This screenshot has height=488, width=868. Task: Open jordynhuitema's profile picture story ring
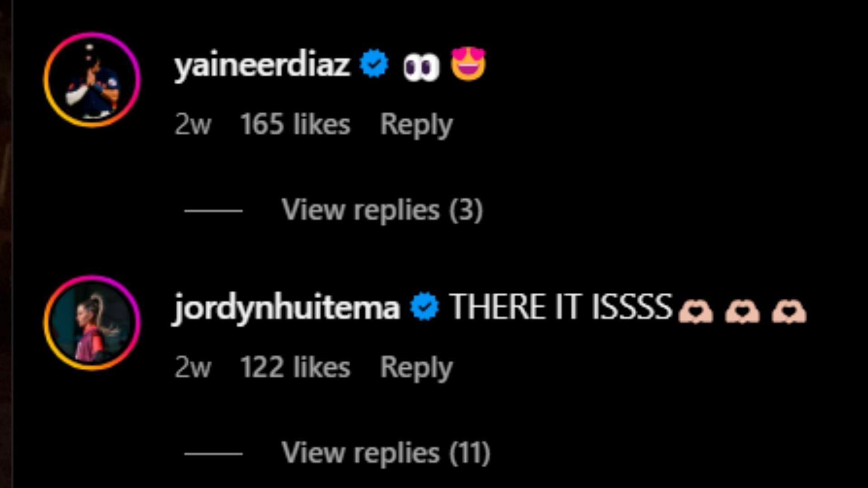click(92, 323)
